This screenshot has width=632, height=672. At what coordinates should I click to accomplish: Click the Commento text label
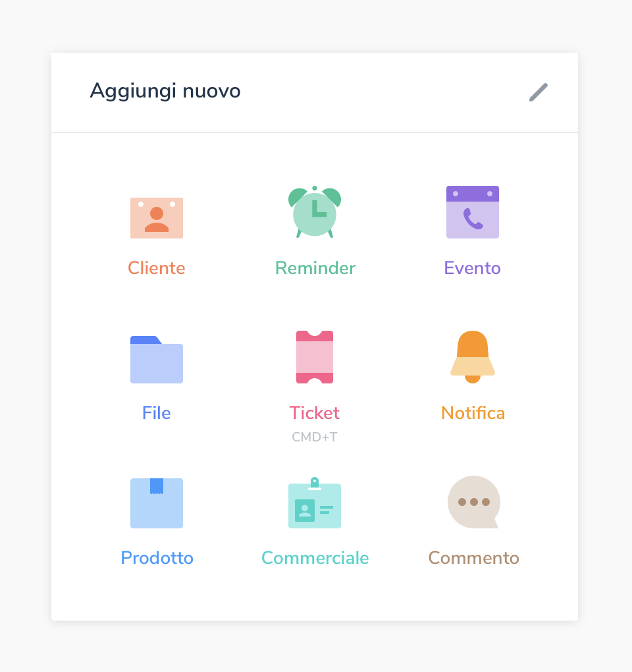coord(473,557)
